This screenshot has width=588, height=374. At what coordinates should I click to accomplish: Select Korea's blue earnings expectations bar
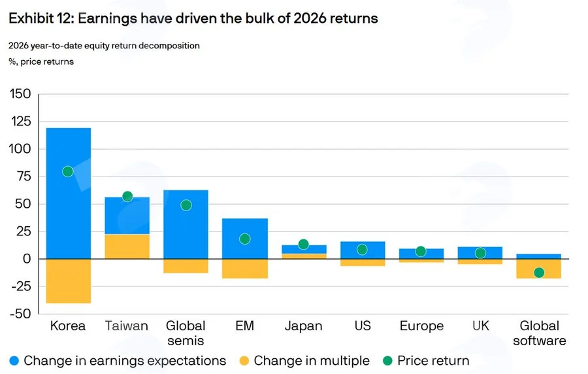coord(68,193)
